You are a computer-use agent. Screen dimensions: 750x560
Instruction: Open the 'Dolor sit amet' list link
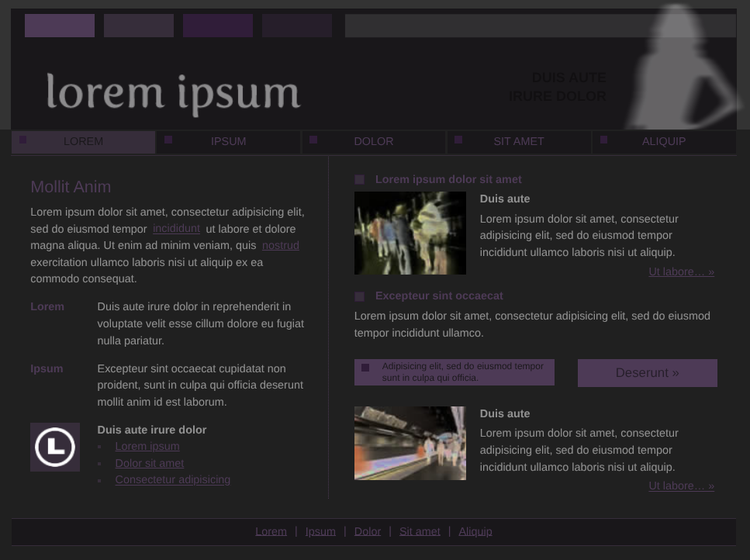coord(150,463)
